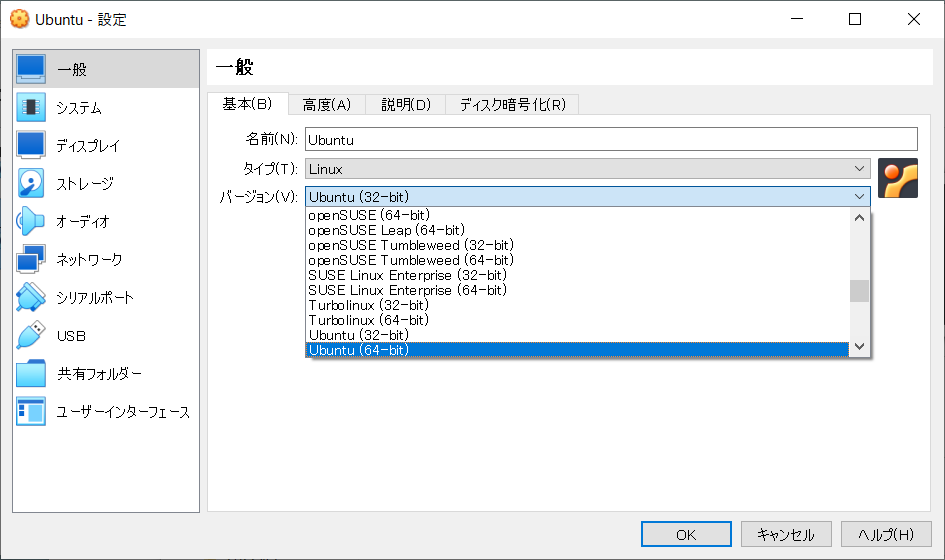The width and height of the screenshot is (945, 560).
Task: Switch to the 高度(A) tab
Action: click(x=327, y=105)
